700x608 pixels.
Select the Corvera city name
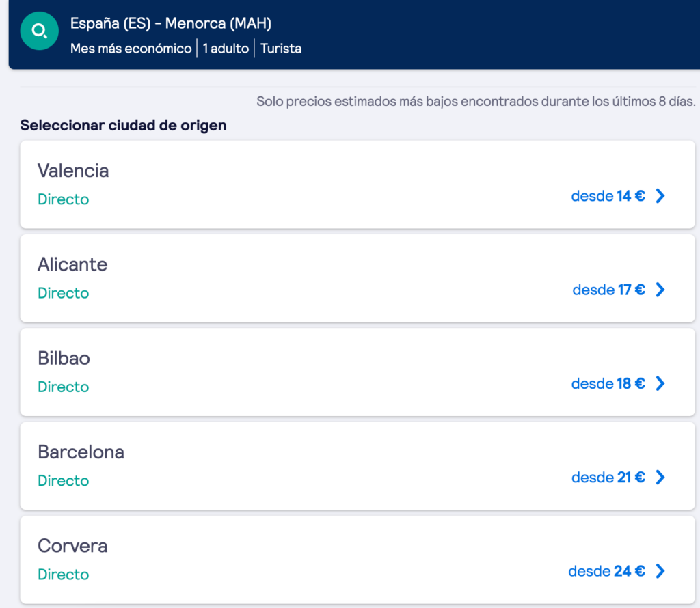pos(72,546)
